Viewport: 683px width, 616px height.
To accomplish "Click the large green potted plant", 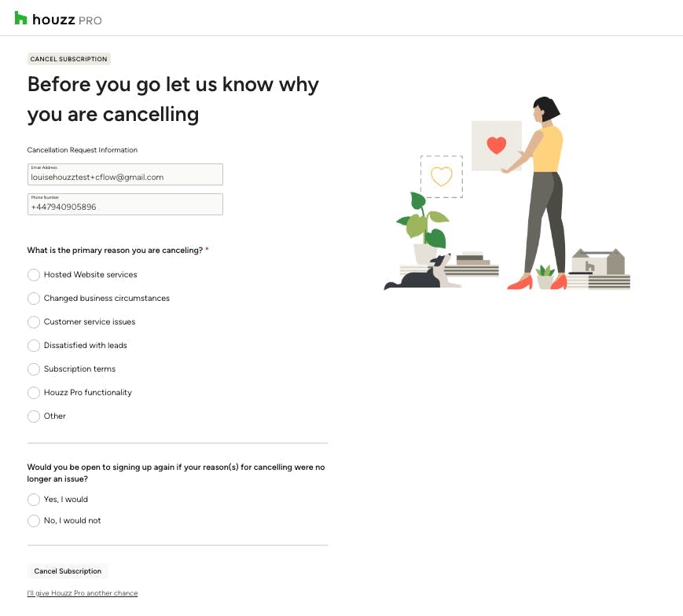I will click(424, 228).
